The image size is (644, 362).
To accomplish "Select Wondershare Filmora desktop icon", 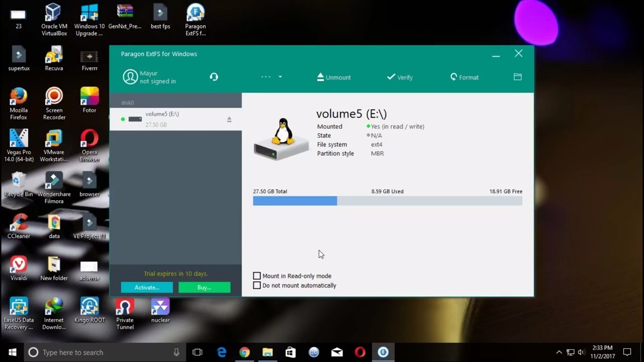I will click(54, 188).
